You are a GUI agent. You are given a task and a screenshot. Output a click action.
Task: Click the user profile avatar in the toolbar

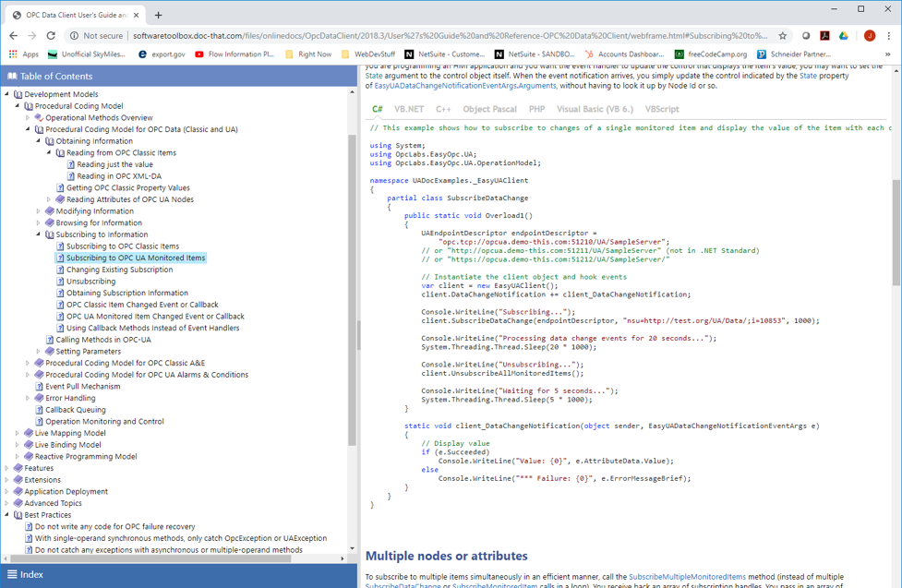pos(869,36)
